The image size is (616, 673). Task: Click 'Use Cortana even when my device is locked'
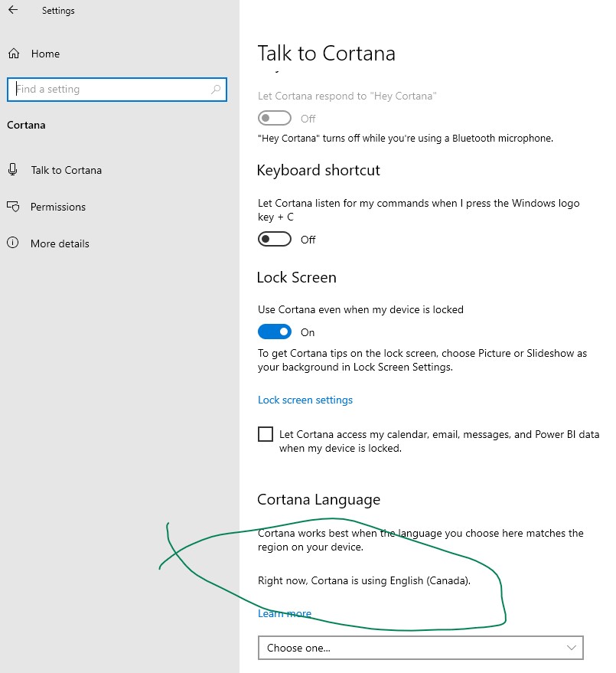360,310
